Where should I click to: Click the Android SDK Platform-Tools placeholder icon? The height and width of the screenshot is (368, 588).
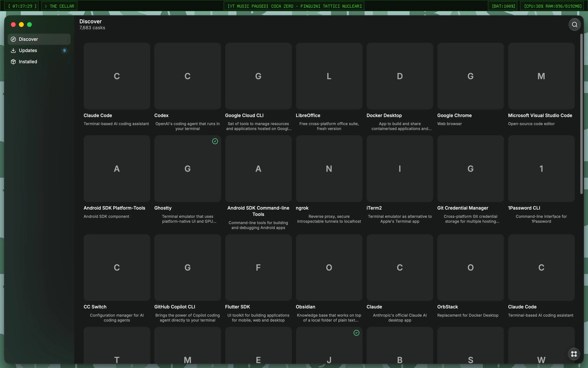(117, 169)
